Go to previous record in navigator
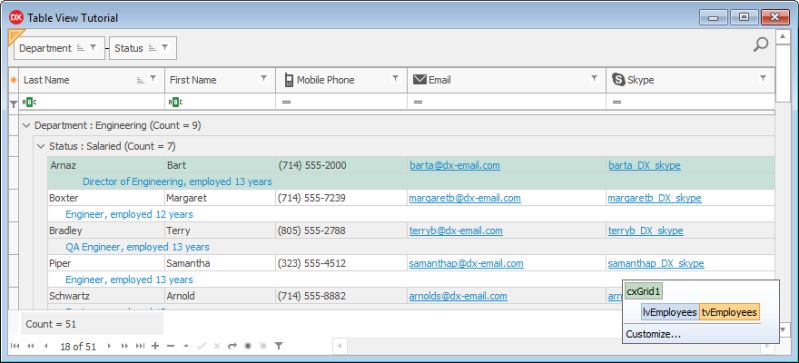 [x=46, y=346]
